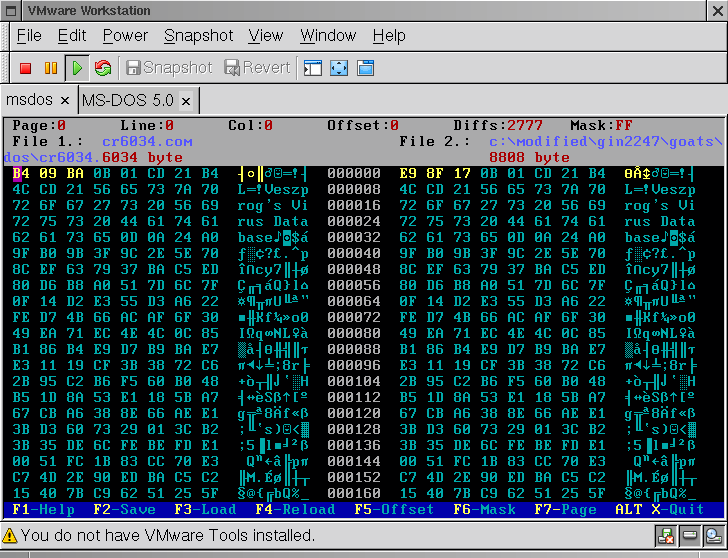The width and height of the screenshot is (728, 558).
Task: Close the MS-DOS 5.0 tab
Action: (186, 101)
